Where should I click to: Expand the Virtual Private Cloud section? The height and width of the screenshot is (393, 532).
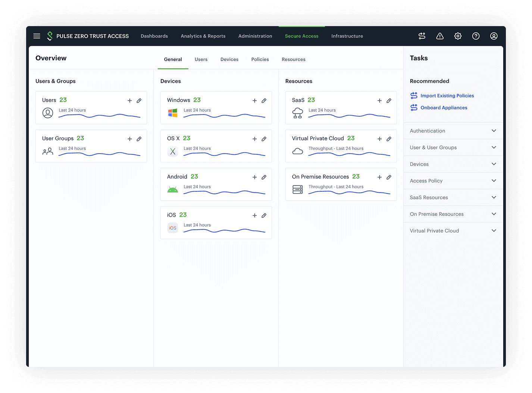click(453, 230)
